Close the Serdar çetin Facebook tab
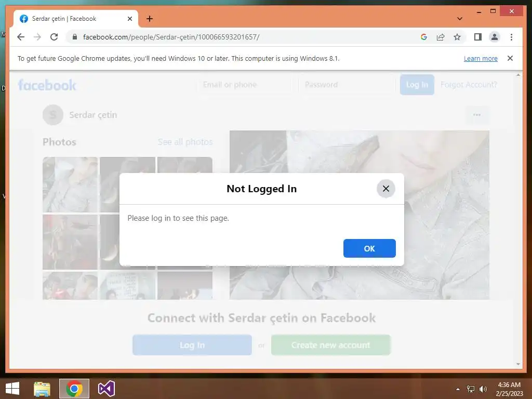This screenshot has height=399, width=532. 129,19
